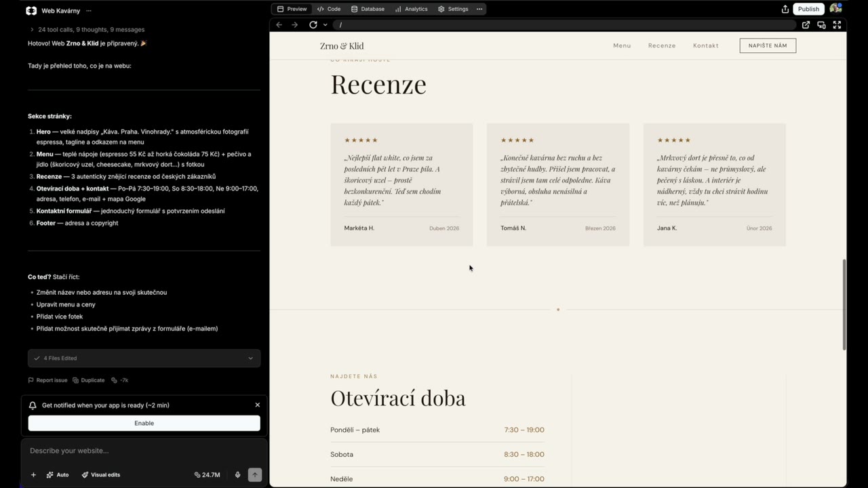
Task: Click Duplicate under the message
Action: click(89, 380)
